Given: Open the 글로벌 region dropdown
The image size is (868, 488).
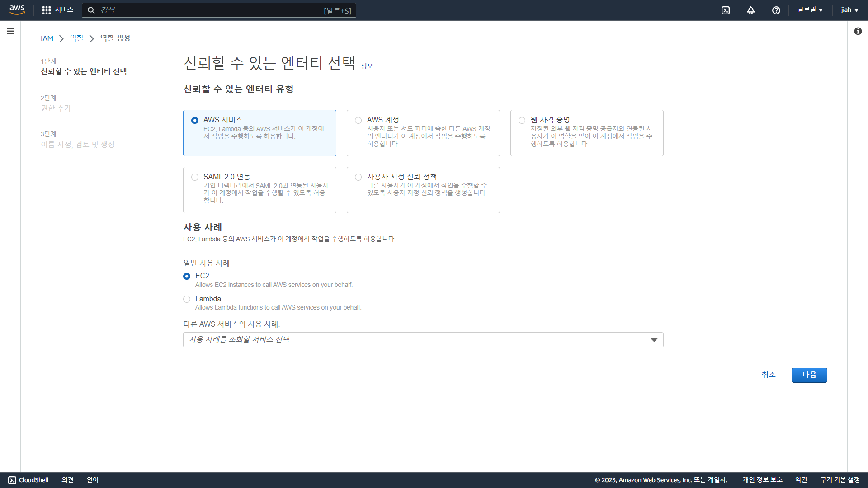Looking at the screenshot, I should tap(810, 10).
